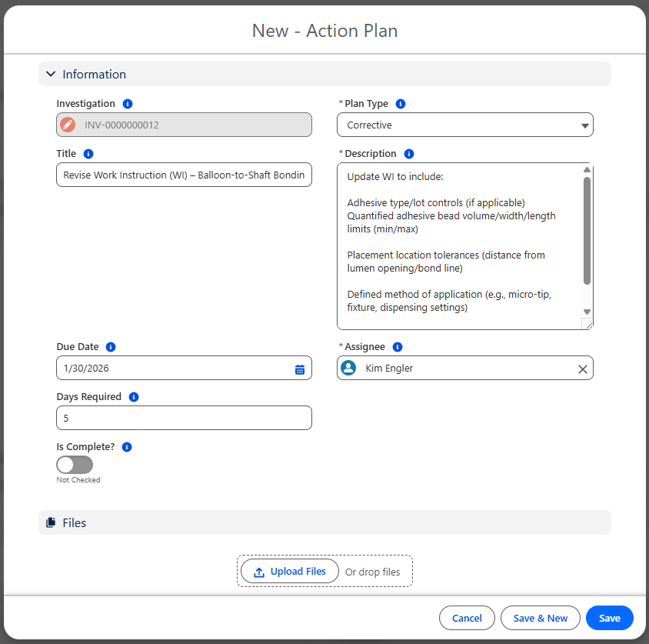649x644 pixels.
Task: Click in the Days Required field
Action: click(184, 419)
